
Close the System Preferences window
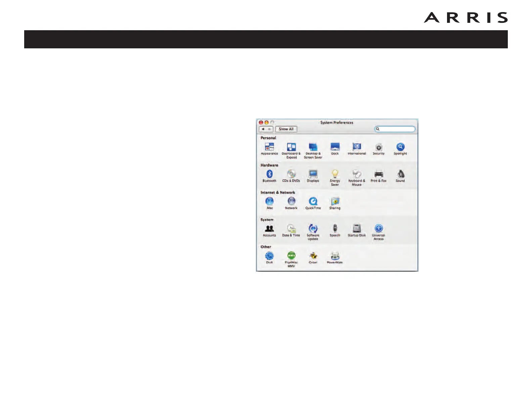pyautogui.click(x=261, y=123)
